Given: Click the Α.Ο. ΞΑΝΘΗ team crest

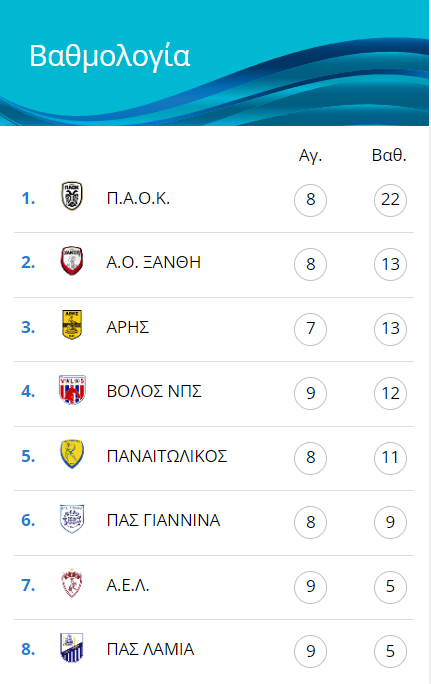Looking at the screenshot, I should [x=72, y=260].
